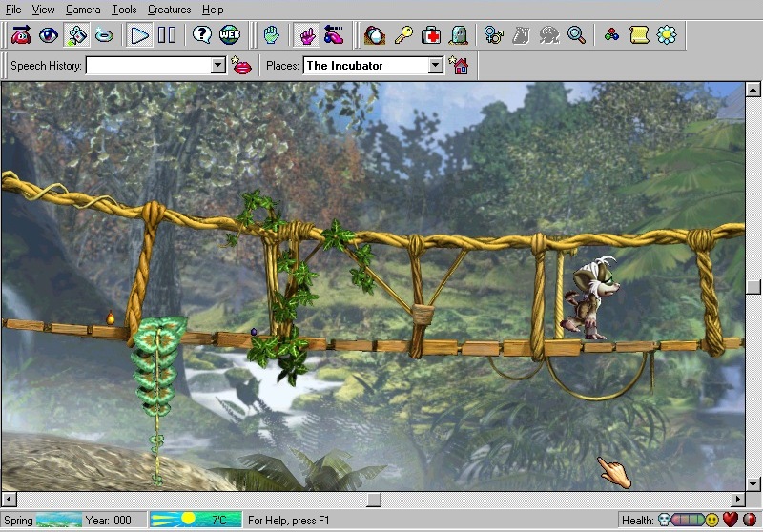Expand the Speech History dropdown arrow

click(217, 66)
